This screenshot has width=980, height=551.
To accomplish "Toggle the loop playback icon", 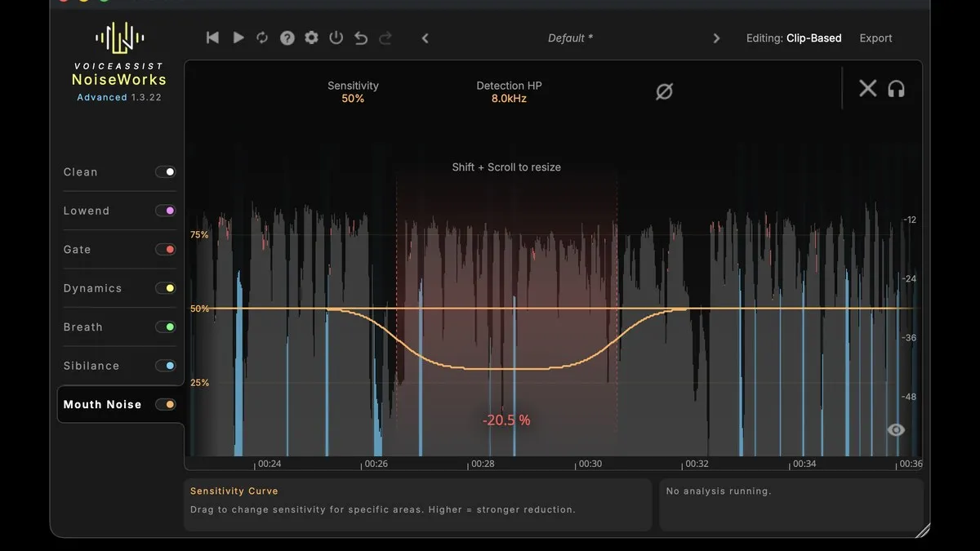I will pyautogui.click(x=262, y=38).
